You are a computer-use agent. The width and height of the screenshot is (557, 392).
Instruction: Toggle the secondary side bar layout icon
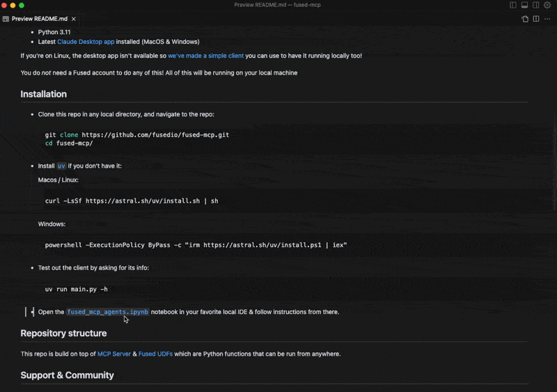[x=535, y=5]
